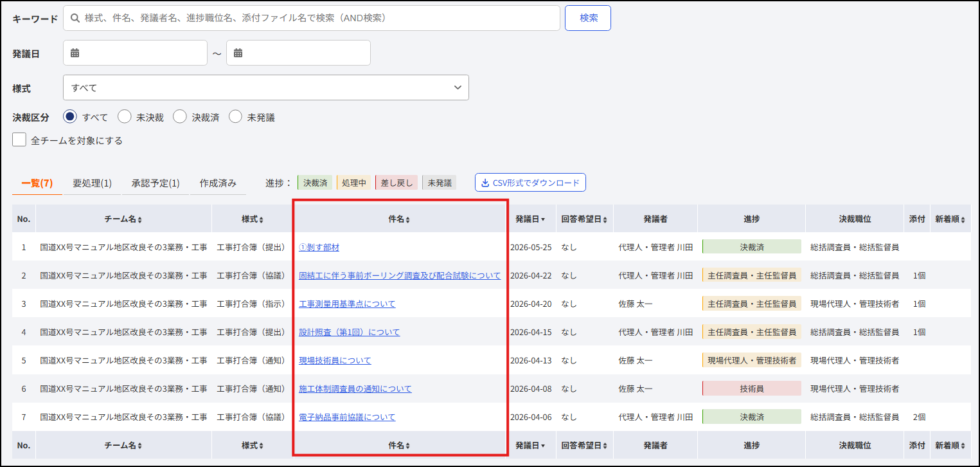Sort by 新着順 in the header row
Viewport: 980px width, 467px height.
tap(950, 219)
